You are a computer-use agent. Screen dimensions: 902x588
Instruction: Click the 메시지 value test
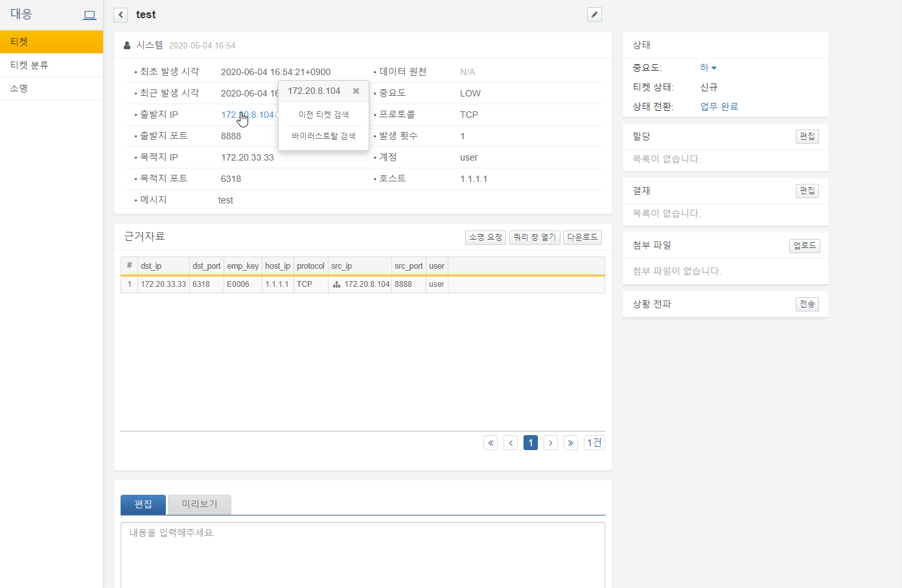coord(225,200)
